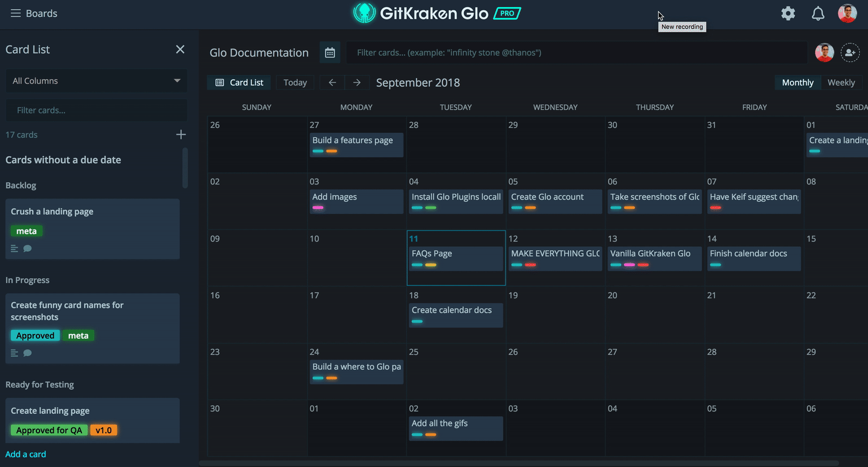
Task: Open Install Glo Plugins locally card
Action: coord(456,201)
